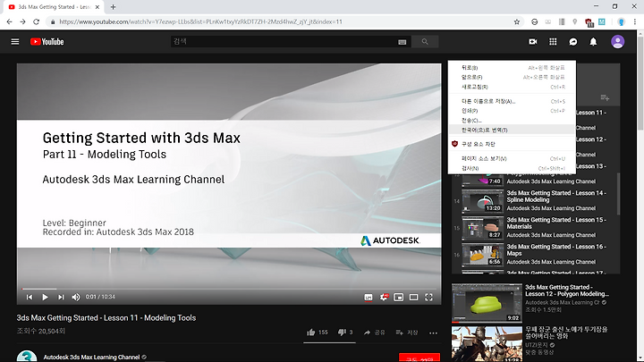Open Autodesk 3ds Max Learning Channel link

[x=91, y=357]
